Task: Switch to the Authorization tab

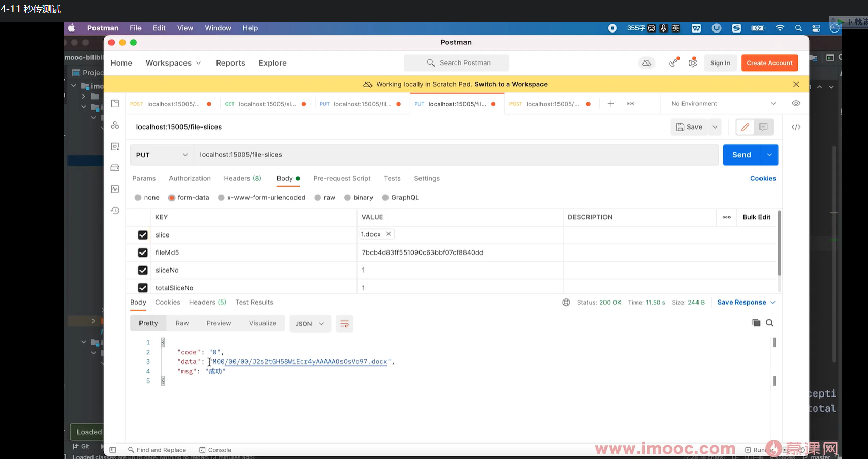Action: click(190, 178)
